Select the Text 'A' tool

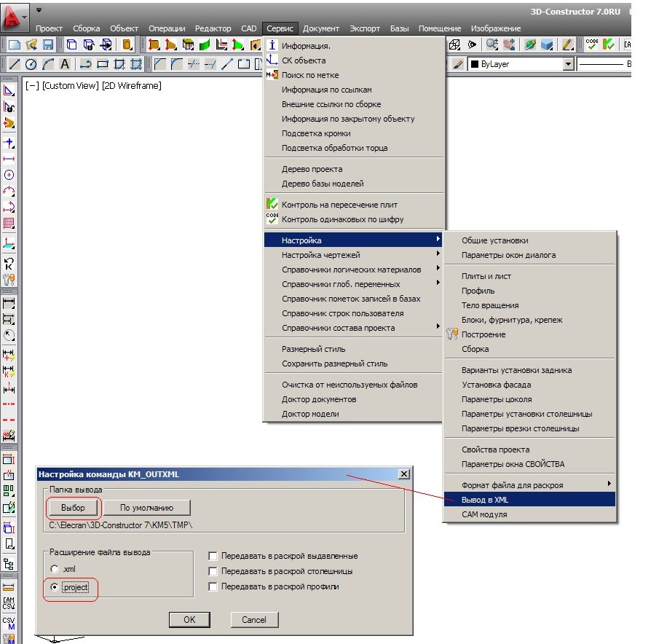64,64
